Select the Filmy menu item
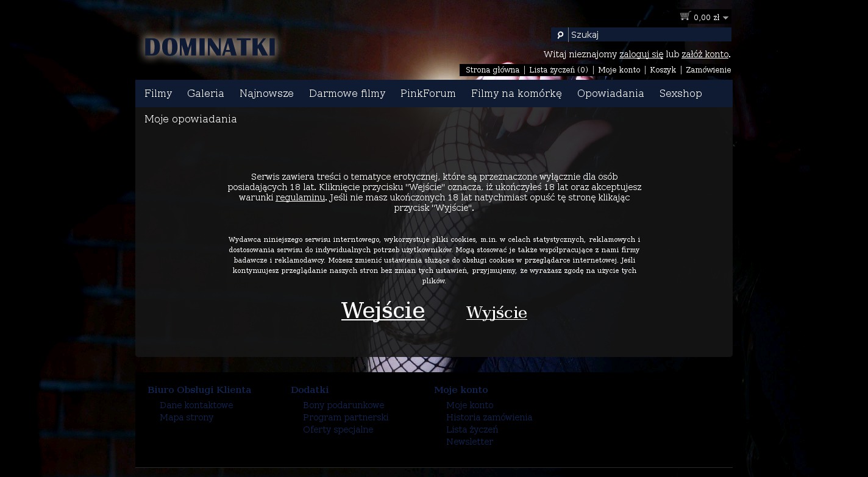This screenshot has width=868, height=477. pyautogui.click(x=158, y=93)
